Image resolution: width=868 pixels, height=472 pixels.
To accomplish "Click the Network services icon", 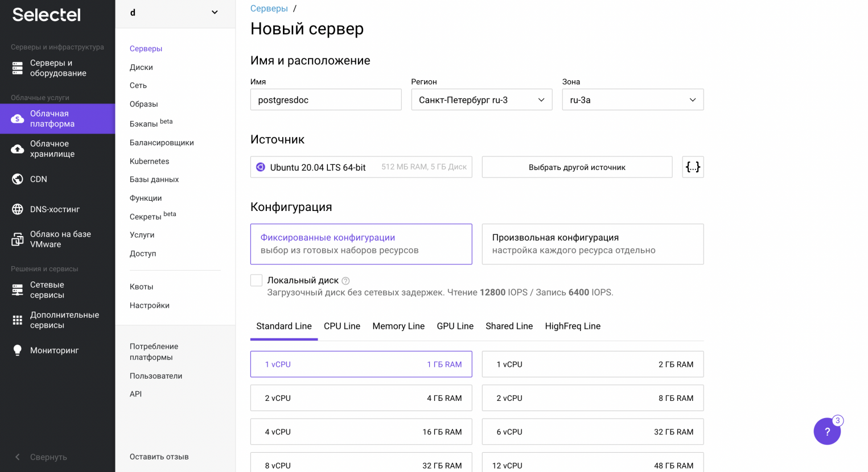I will (x=18, y=290).
